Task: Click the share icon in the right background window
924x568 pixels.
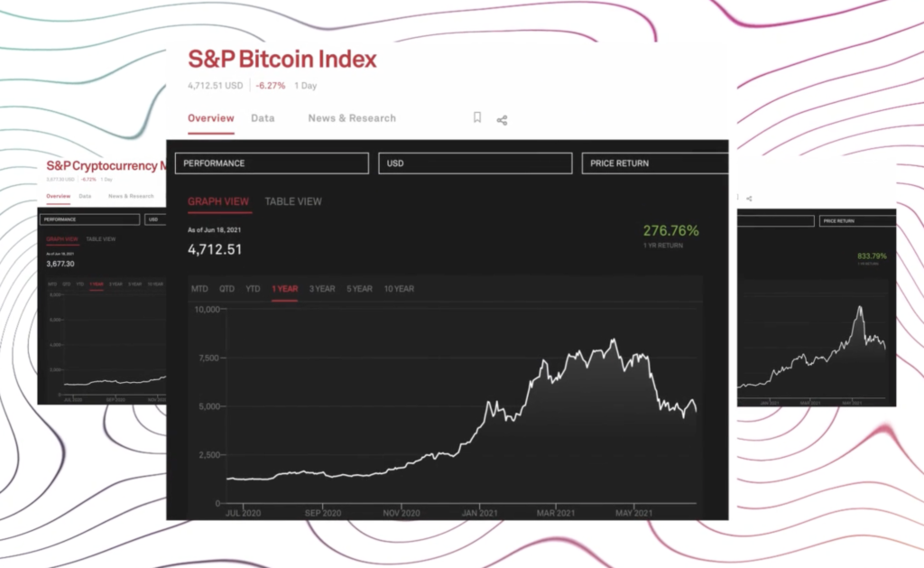Action: (x=750, y=198)
